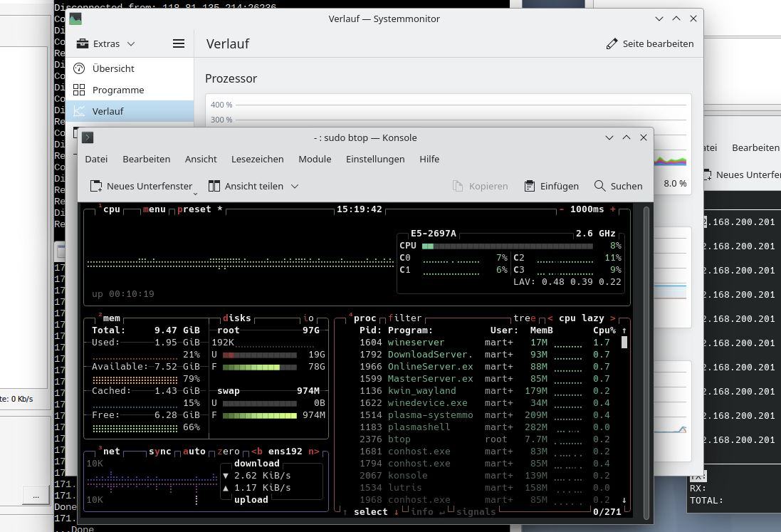Click btop menu option in cpu box

(154, 209)
